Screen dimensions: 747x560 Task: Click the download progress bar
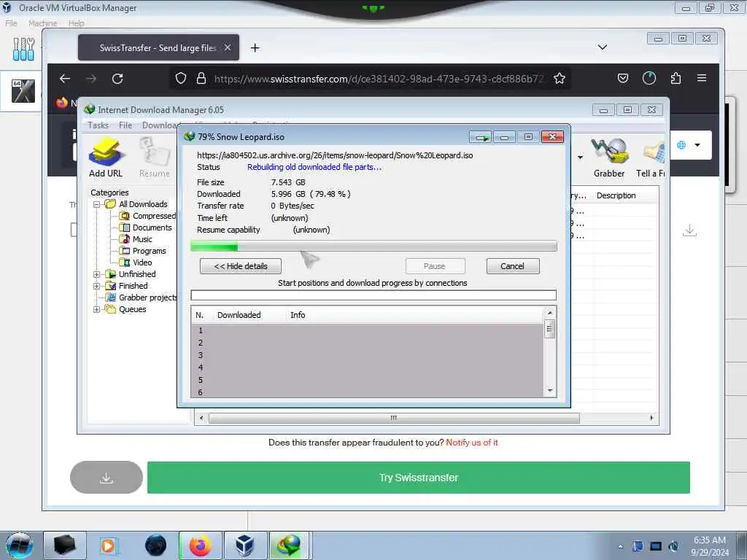(x=373, y=246)
